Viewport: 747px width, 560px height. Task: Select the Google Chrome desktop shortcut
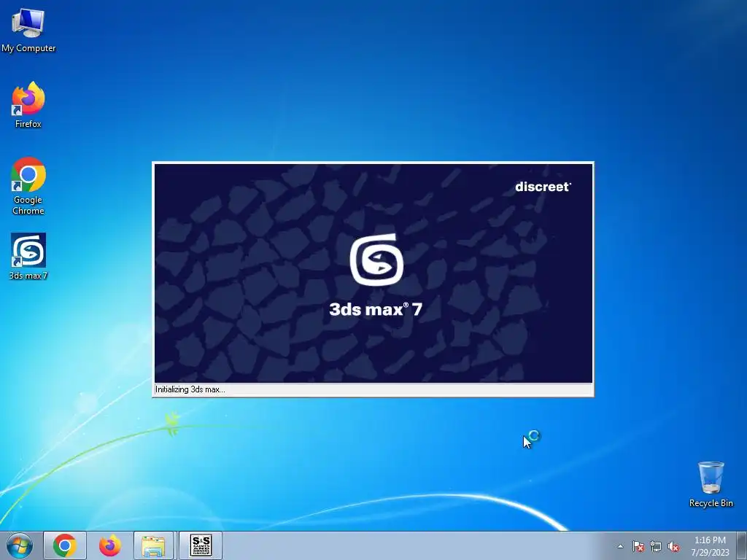click(x=28, y=186)
